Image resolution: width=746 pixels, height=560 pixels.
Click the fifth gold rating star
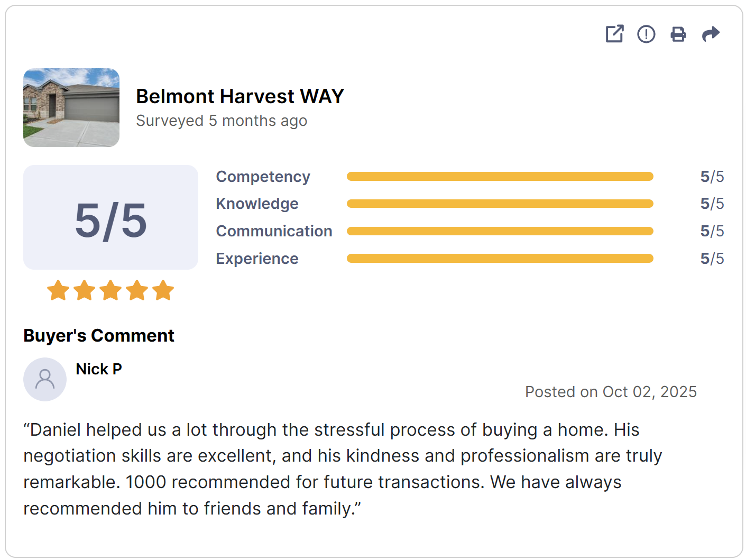(x=163, y=290)
